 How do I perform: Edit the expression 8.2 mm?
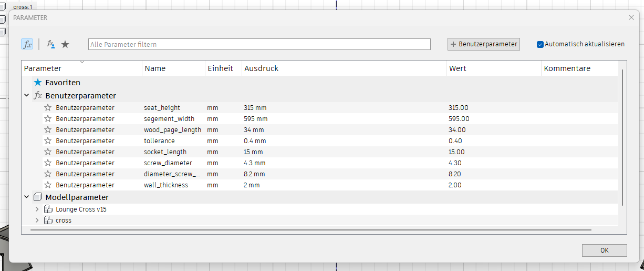pyautogui.click(x=254, y=174)
